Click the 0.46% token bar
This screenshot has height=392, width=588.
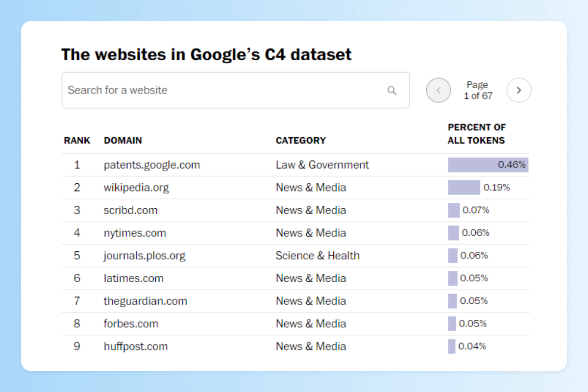(x=488, y=165)
